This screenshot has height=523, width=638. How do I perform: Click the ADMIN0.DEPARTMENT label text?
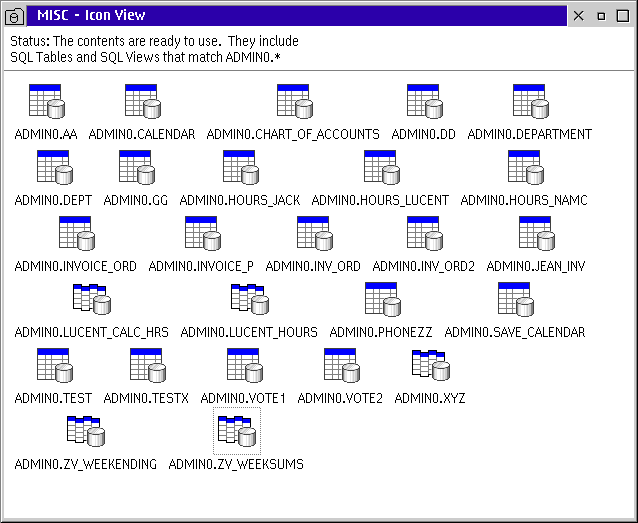click(530, 134)
